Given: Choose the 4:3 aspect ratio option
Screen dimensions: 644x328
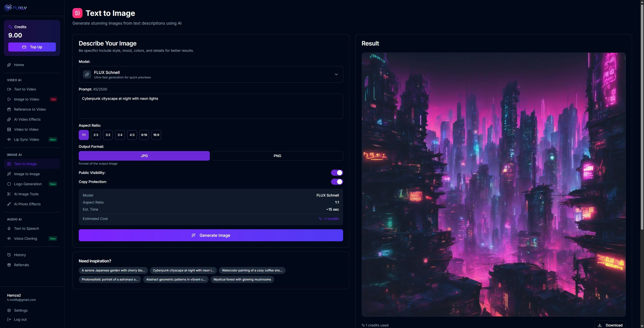Looking at the screenshot, I should 132,135.
